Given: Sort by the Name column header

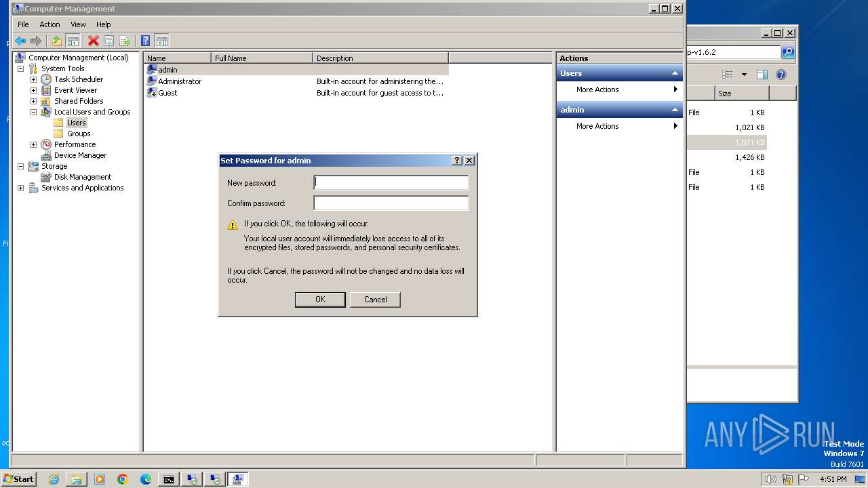Looking at the screenshot, I should [178, 58].
